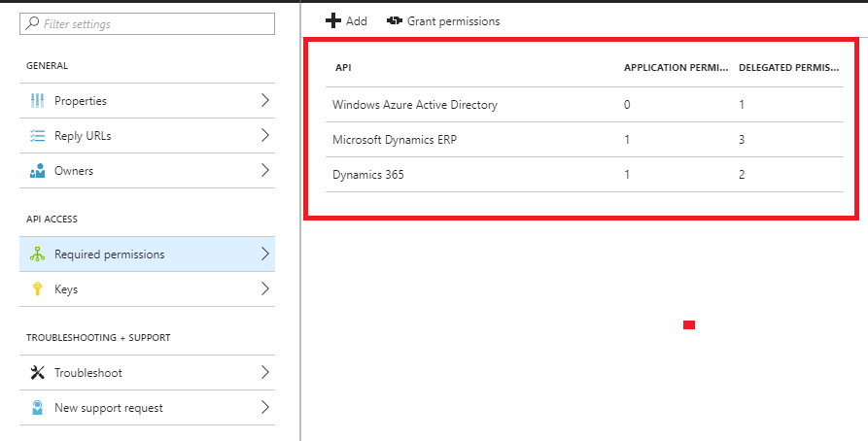The width and height of the screenshot is (868, 441).
Task: Click the Properties bars icon
Action: [x=38, y=101]
